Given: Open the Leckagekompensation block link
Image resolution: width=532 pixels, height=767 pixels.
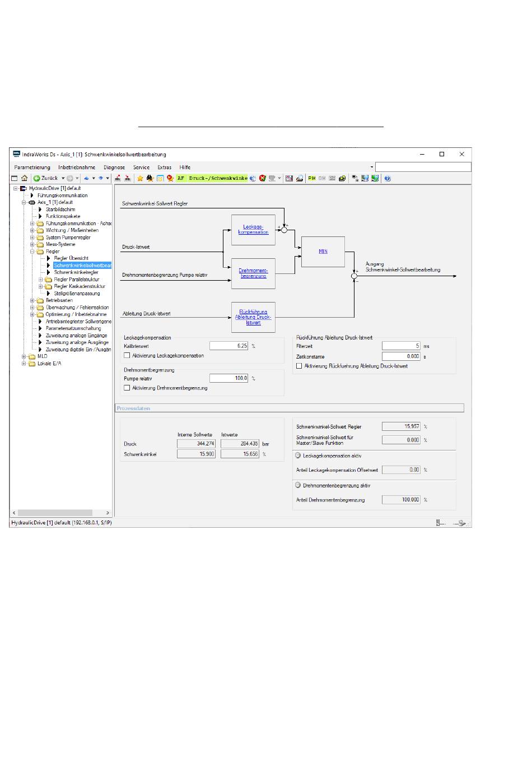Looking at the screenshot, I should click(x=253, y=229).
